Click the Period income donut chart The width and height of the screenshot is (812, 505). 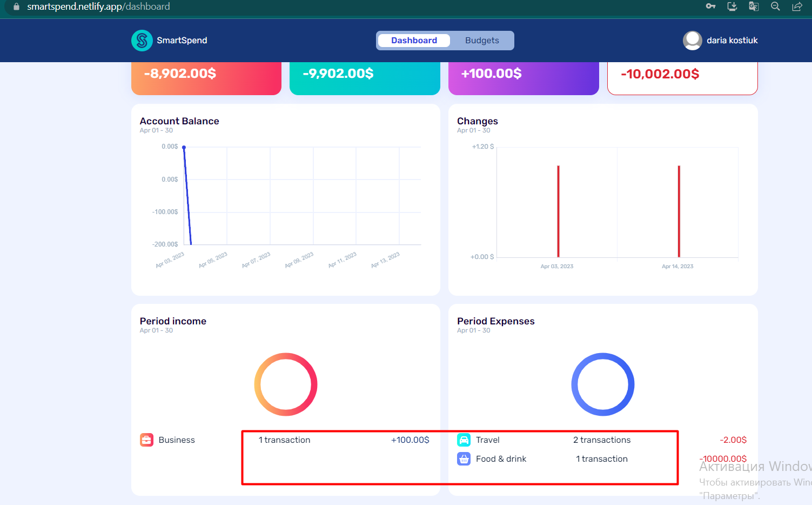click(x=286, y=385)
